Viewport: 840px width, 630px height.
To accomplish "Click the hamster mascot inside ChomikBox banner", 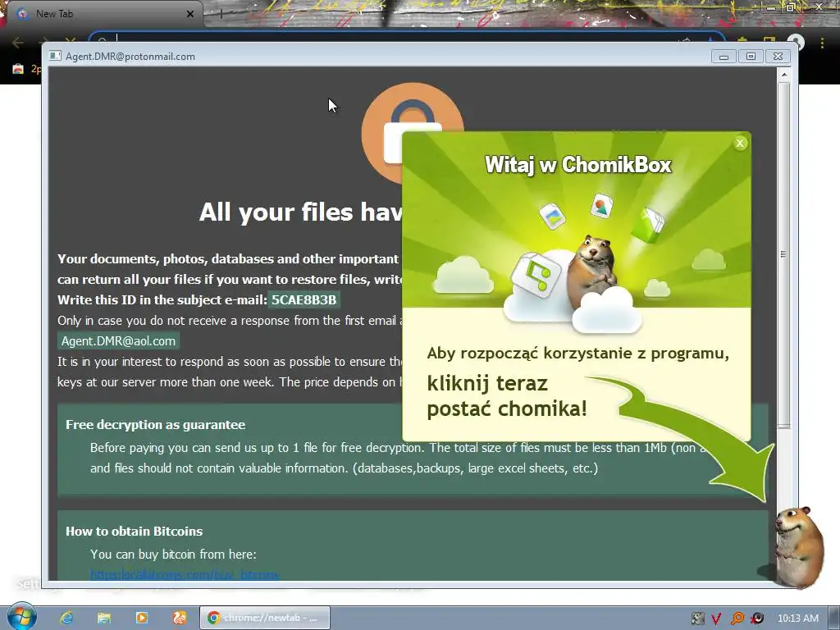I will click(592, 271).
